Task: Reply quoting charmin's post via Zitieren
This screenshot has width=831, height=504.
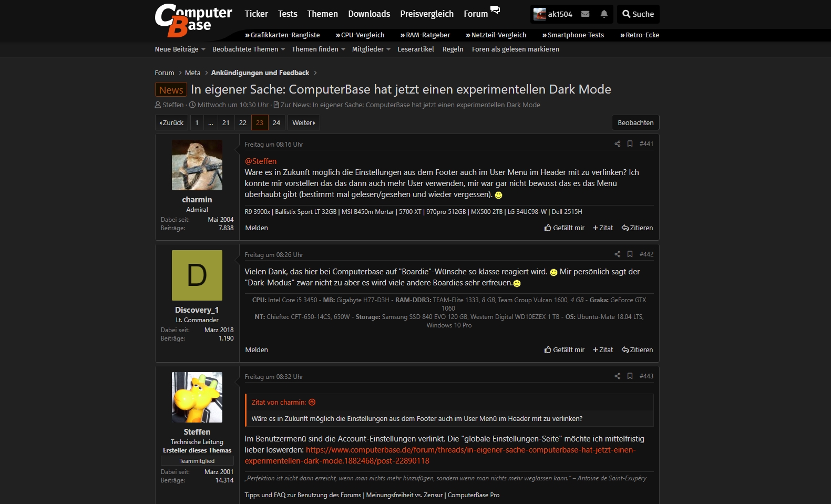Action: click(637, 228)
